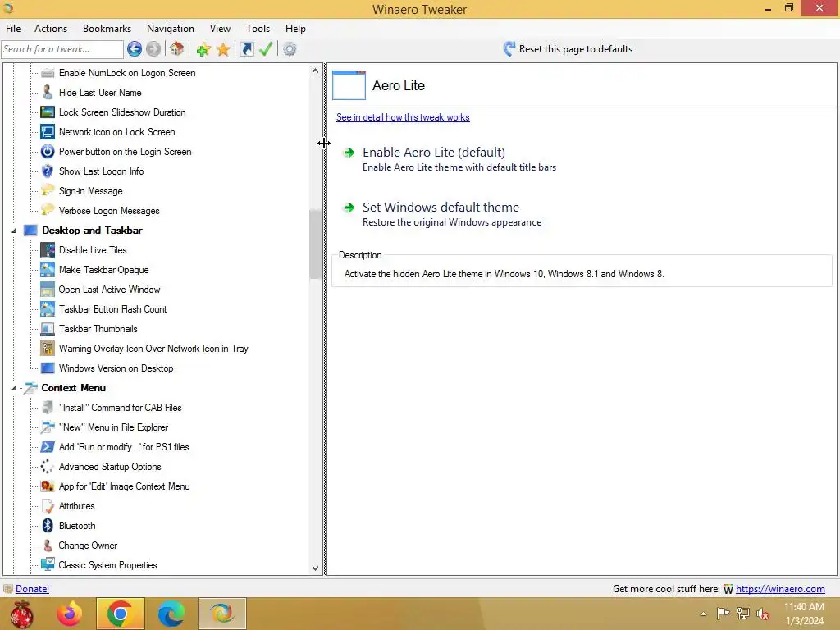Click the Search for a tweak field
This screenshot has width=840, height=630.
(x=62, y=49)
